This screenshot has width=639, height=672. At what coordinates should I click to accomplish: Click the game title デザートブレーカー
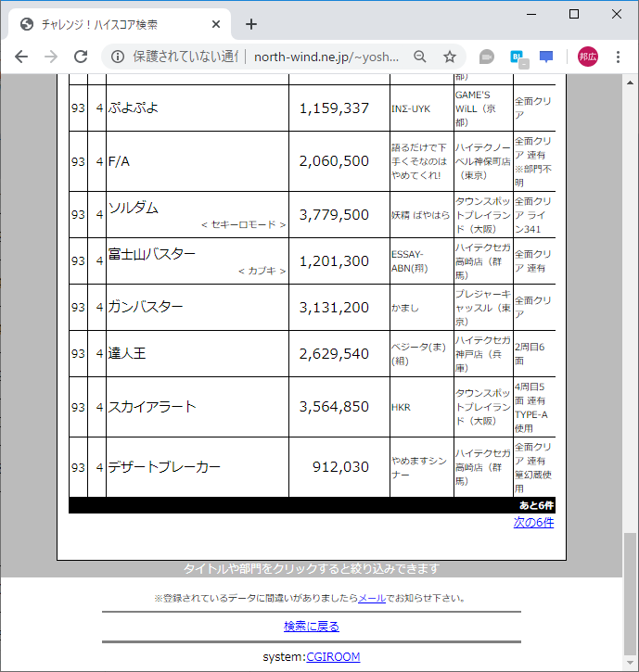tap(164, 467)
